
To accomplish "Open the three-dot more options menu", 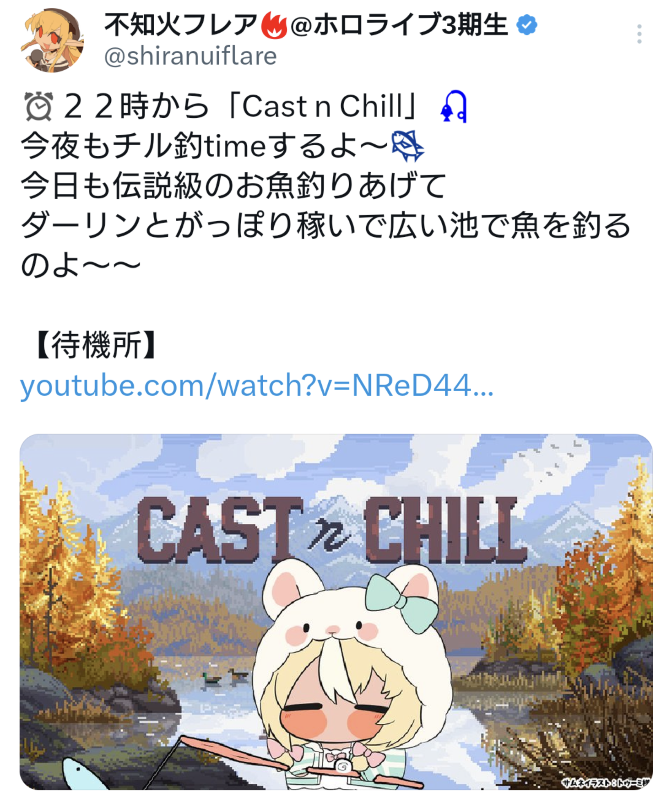I will coord(639,34).
